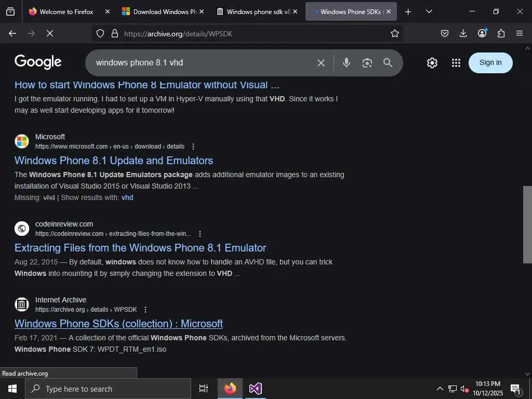Bookmark this page with star icon
This screenshot has height=399, width=532.
(x=395, y=33)
